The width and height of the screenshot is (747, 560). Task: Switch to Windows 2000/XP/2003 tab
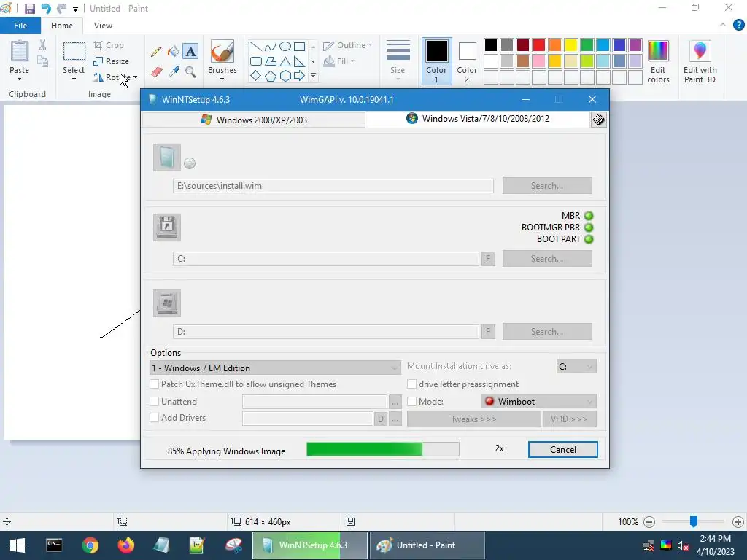click(254, 120)
